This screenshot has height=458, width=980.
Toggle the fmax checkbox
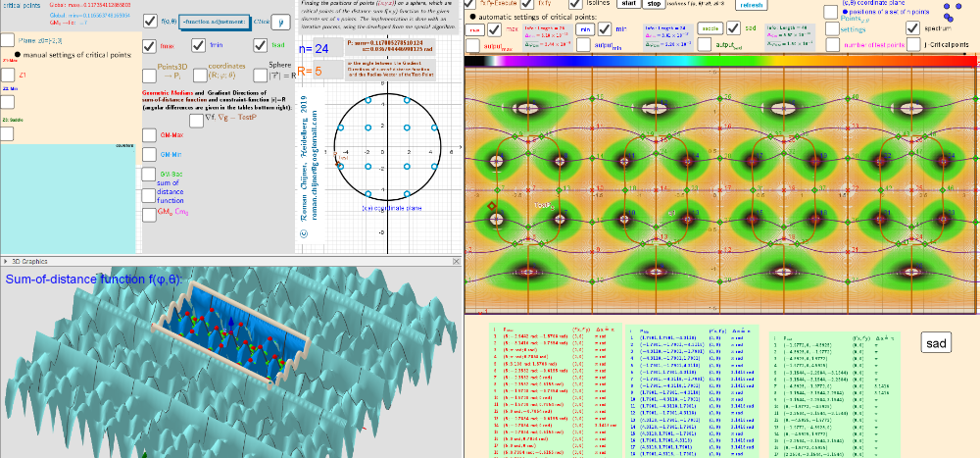[x=149, y=46]
